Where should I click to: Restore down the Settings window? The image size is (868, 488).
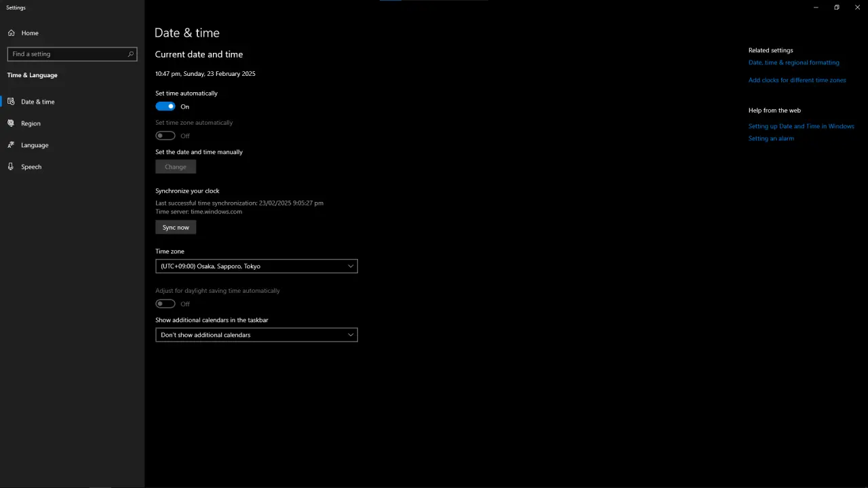click(x=837, y=7)
